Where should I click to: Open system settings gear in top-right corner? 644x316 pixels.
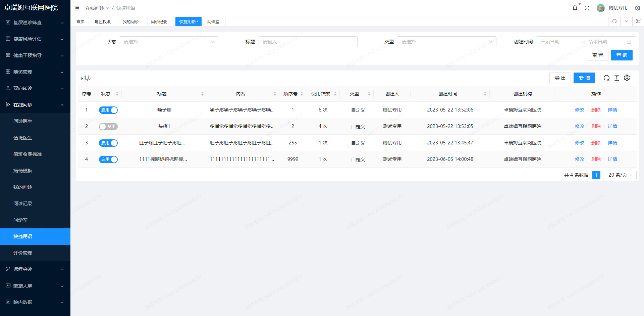click(x=638, y=8)
